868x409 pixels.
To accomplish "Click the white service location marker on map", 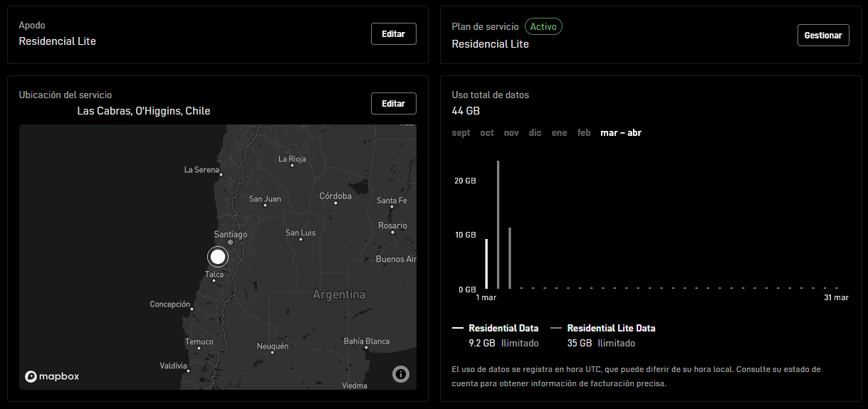I will [x=218, y=257].
